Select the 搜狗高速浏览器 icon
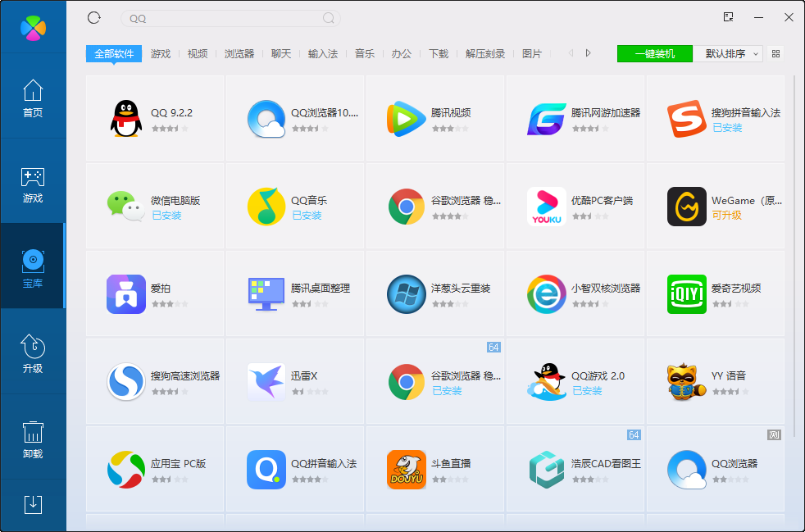Screen dimensions: 805x532 [126, 382]
